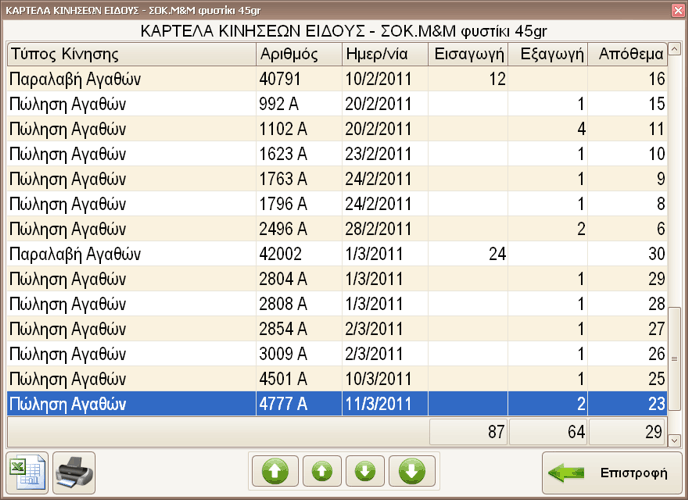
Task: Select the row numbered 2496 A
Action: (x=337, y=229)
